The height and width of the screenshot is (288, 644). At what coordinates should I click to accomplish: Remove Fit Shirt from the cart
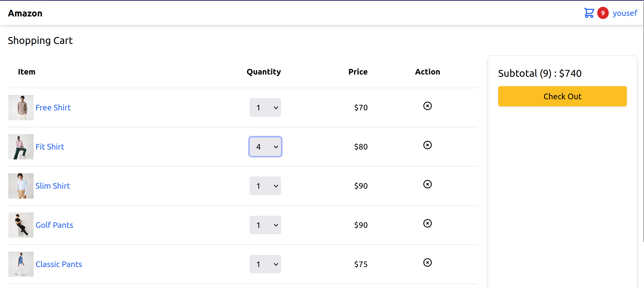click(427, 145)
